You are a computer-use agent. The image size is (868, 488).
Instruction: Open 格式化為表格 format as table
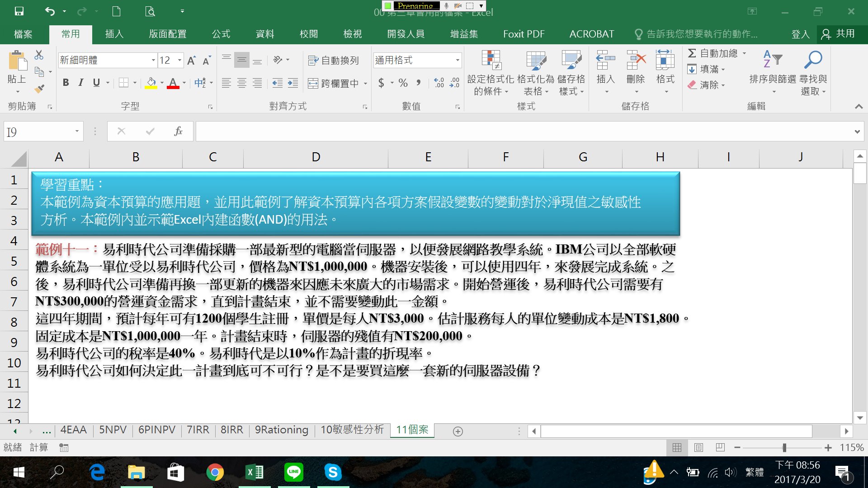coord(536,73)
